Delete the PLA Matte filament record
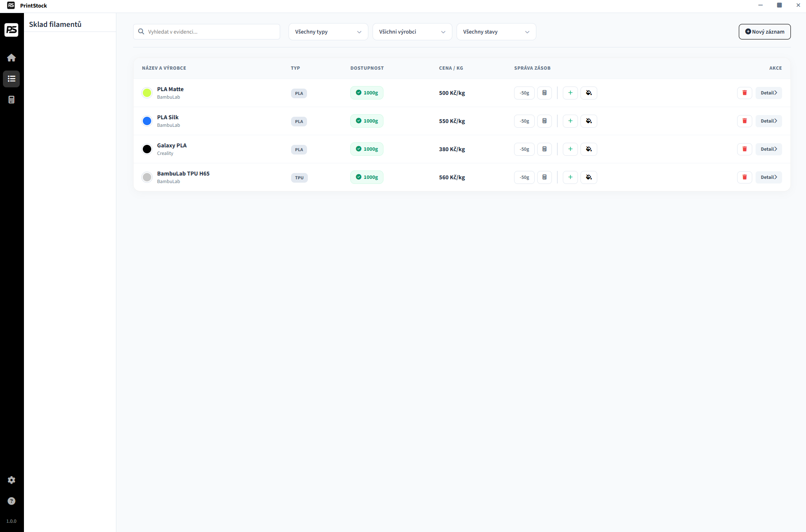The image size is (806, 532). 744,93
